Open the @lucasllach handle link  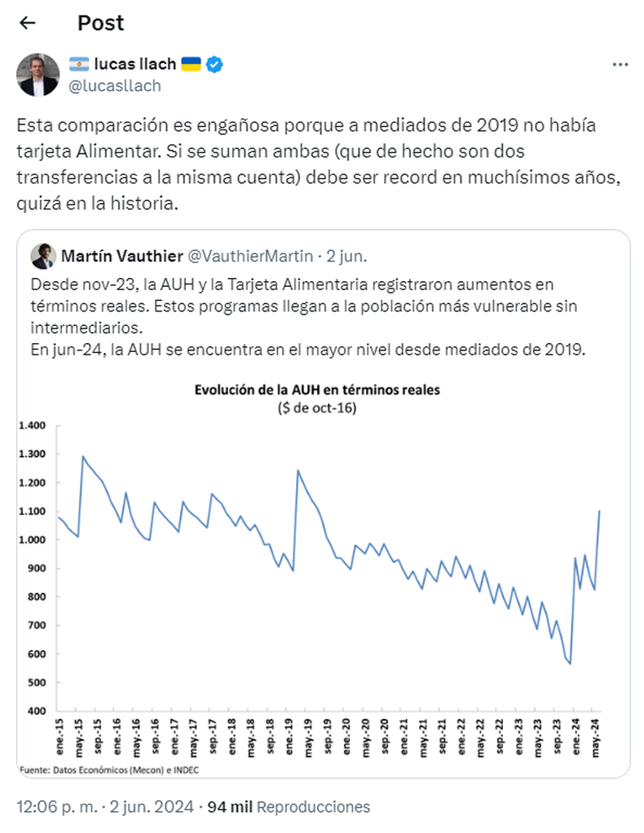point(115,86)
